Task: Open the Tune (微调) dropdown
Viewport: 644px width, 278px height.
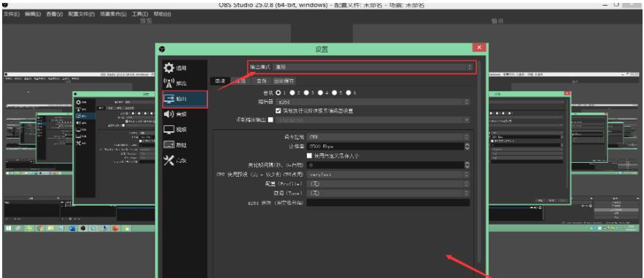Action: coord(388,193)
